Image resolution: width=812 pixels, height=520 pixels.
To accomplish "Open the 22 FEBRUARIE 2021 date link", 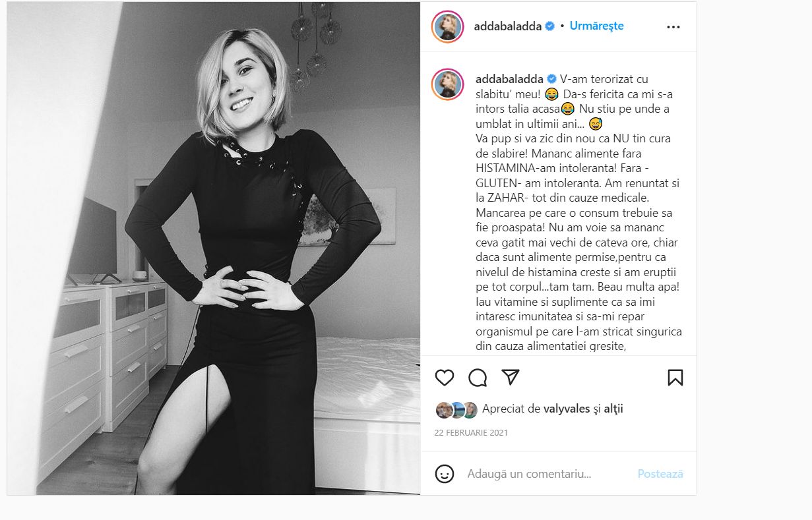I will pos(471,433).
